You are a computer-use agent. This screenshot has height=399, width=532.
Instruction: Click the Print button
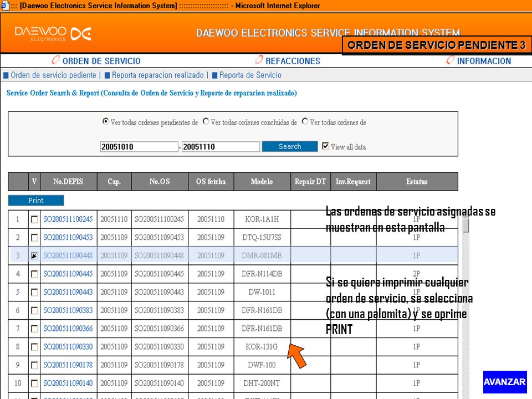tap(36, 201)
